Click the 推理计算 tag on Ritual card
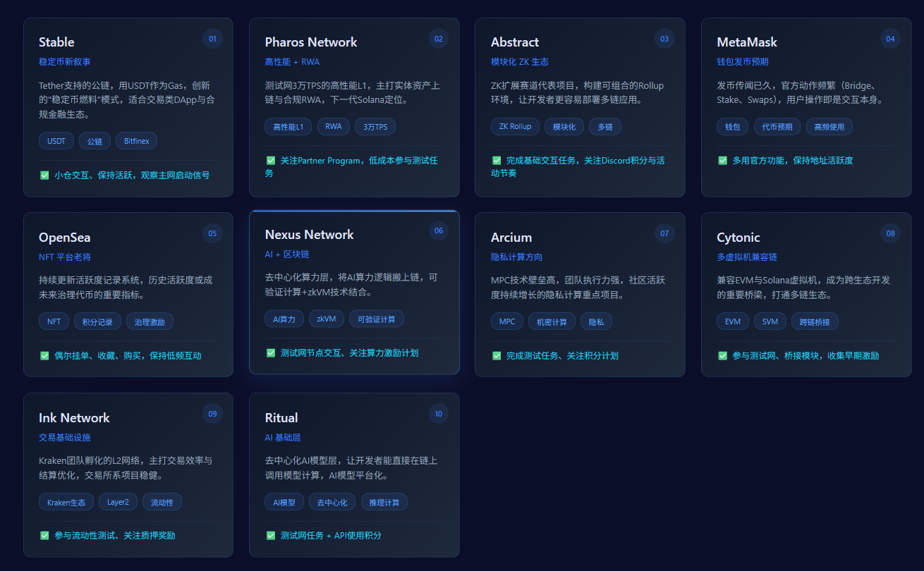 point(384,502)
